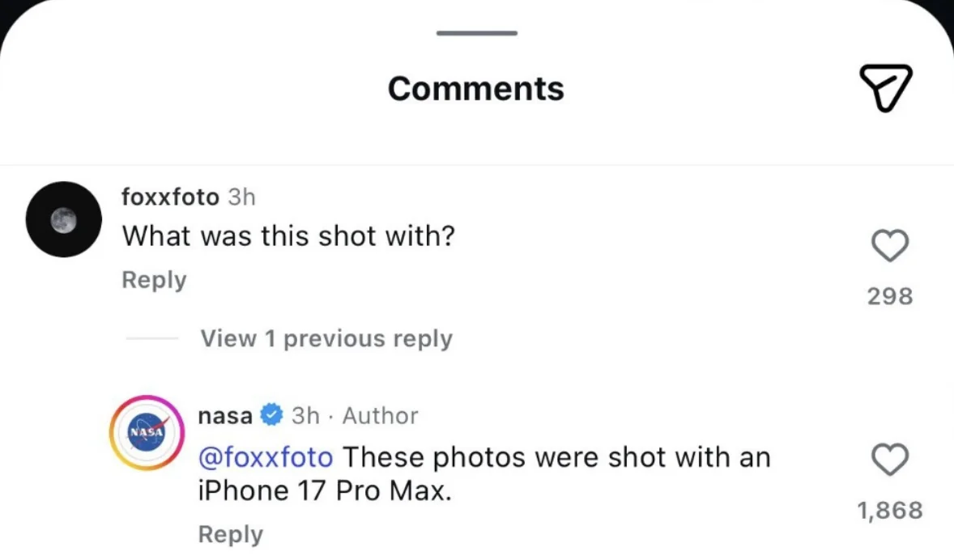Reply to NASA's iPhone comment
This screenshot has height=560, width=954.
click(x=231, y=534)
